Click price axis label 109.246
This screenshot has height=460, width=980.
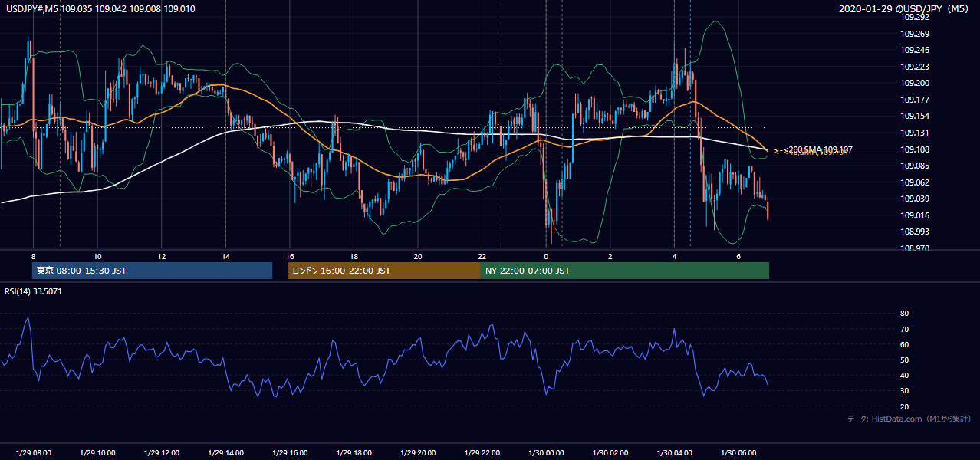click(915, 50)
